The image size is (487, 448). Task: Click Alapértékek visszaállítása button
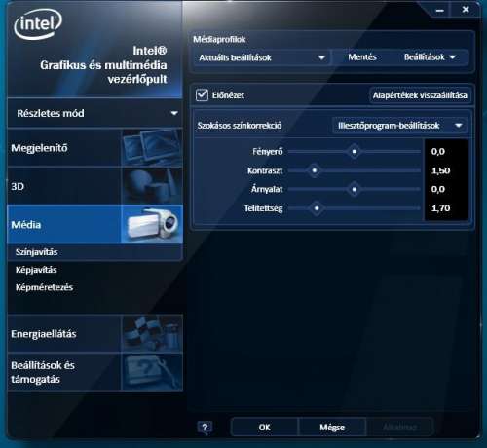[420, 95]
